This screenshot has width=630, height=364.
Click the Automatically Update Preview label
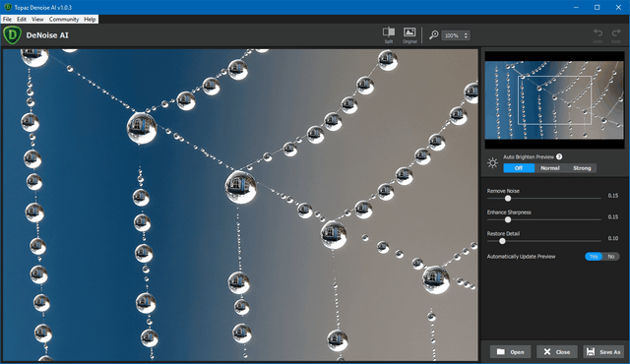[x=521, y=257]
